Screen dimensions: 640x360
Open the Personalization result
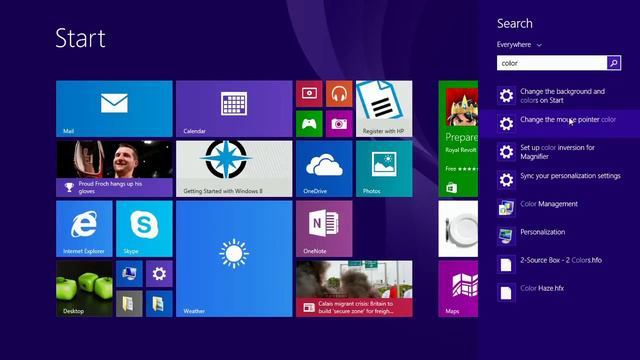point(559,236)
